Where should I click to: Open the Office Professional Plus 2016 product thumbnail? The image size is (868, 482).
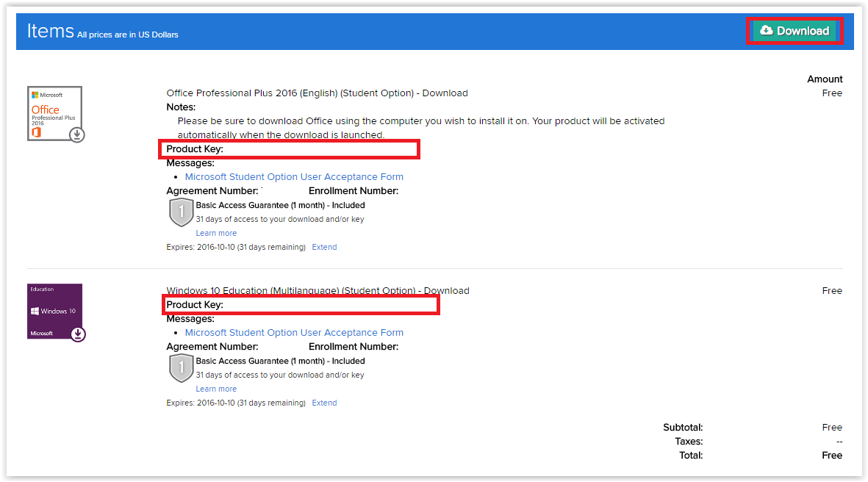point(55,113)
